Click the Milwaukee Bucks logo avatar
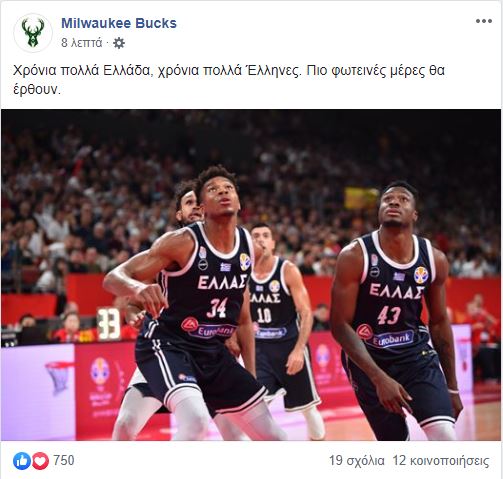 pyautogui.click(x=33, y=33)
